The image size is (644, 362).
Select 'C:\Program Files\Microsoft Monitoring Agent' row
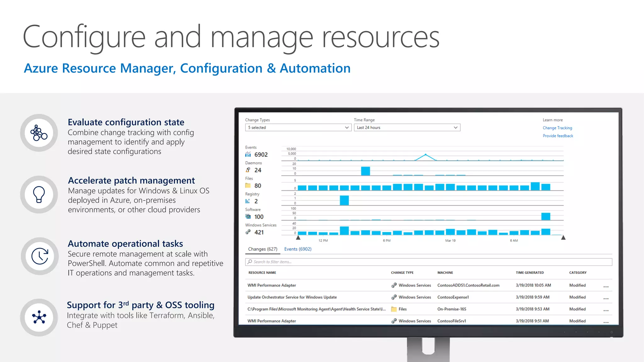429,309
